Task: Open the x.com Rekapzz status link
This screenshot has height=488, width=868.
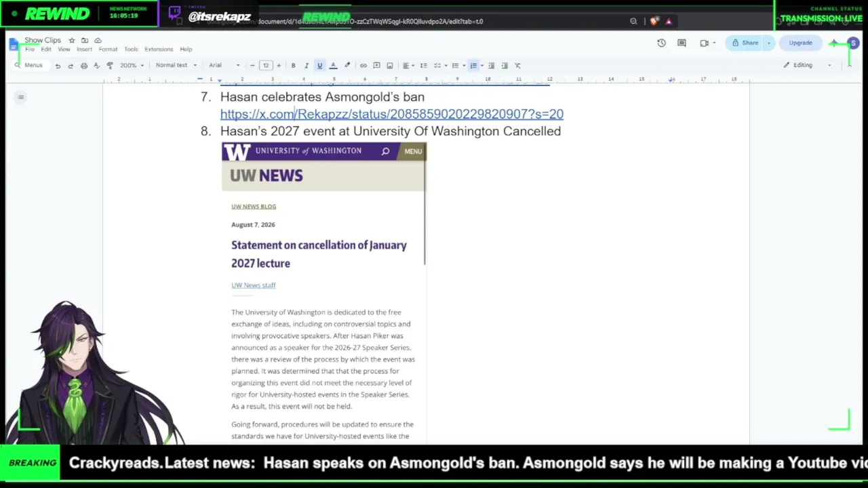Action: [x=392, y=115]
